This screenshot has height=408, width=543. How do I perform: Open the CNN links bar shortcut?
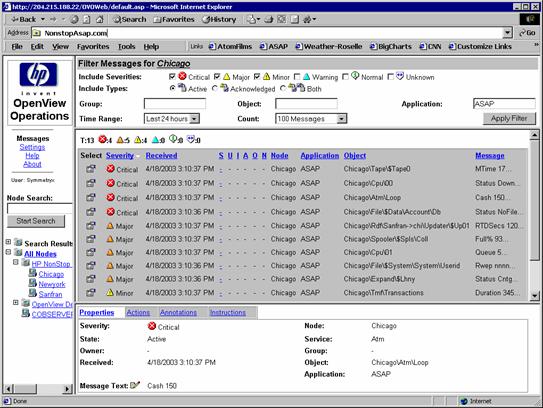click(430, 46)
